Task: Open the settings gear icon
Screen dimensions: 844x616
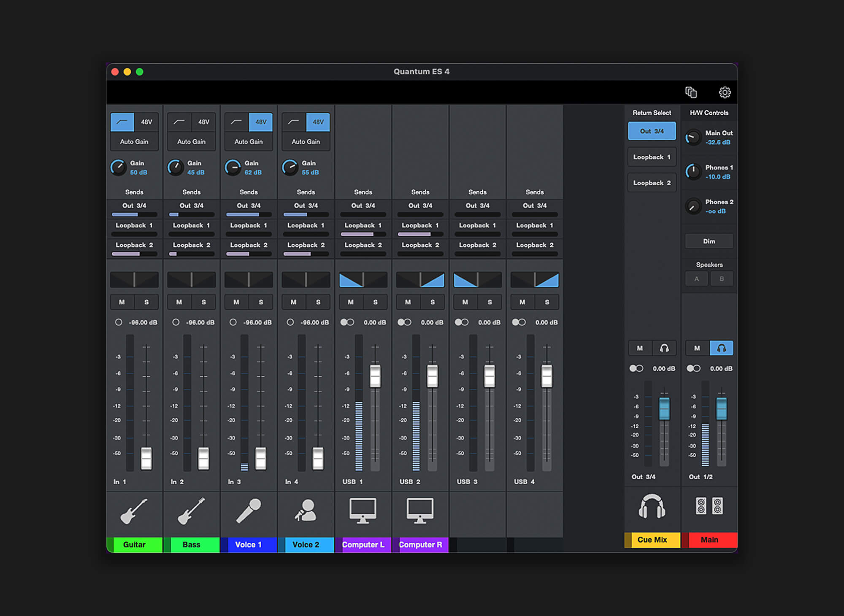Action: pos(725,92)
